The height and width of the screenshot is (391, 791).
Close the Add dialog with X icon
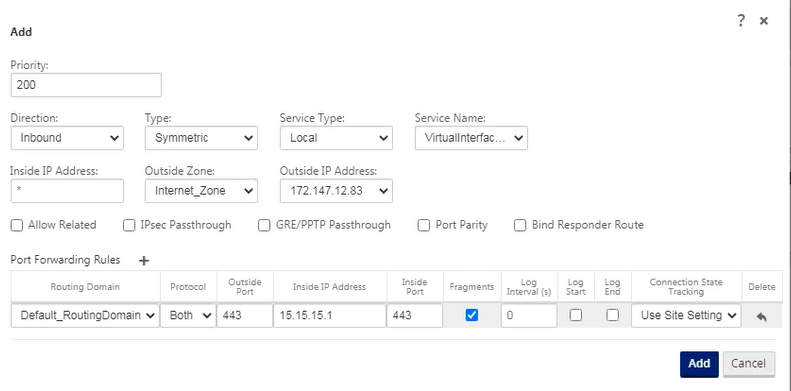pos(764,21)
